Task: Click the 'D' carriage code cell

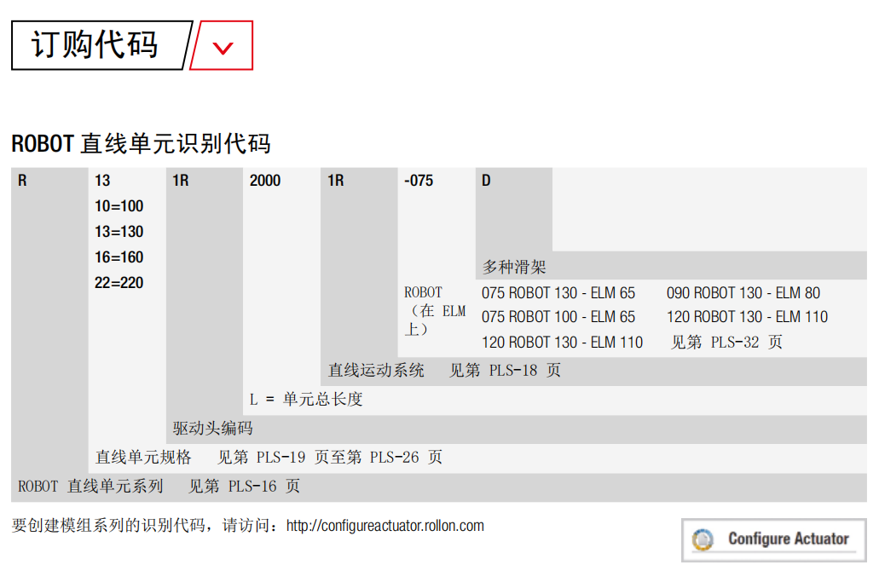Action: (486, 181)
